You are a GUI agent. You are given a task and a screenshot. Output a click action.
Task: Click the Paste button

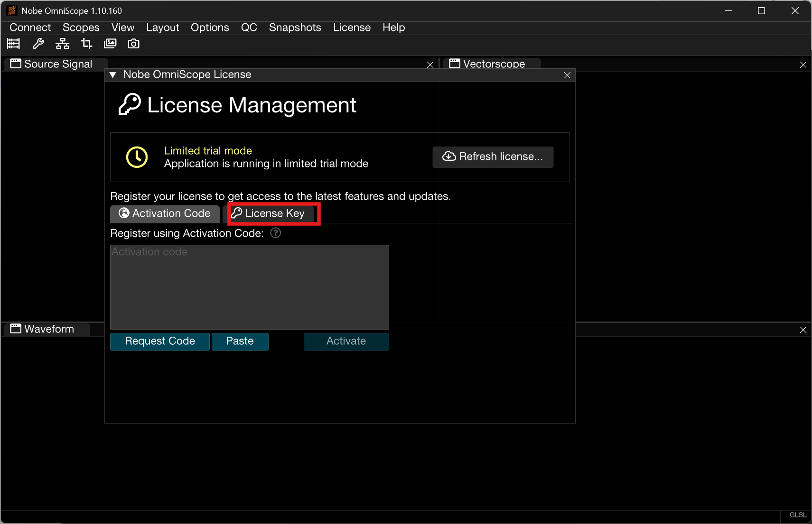240,341
